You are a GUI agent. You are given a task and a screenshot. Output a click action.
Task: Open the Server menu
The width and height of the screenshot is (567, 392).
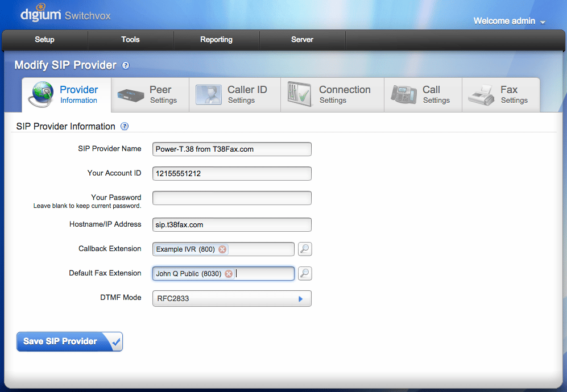[303, 40]
